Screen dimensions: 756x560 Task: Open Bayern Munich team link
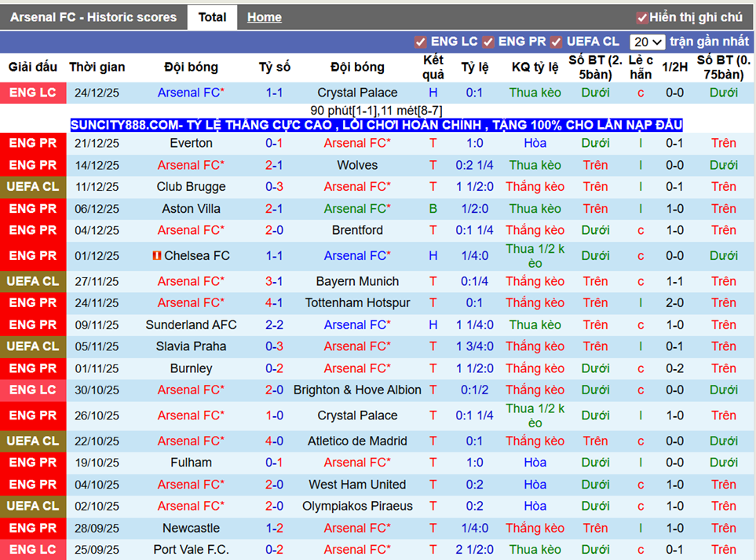tap(357, 281)
